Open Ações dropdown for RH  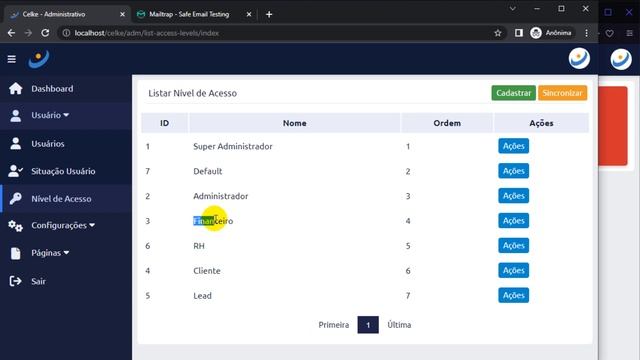click(x=513, y=246)
